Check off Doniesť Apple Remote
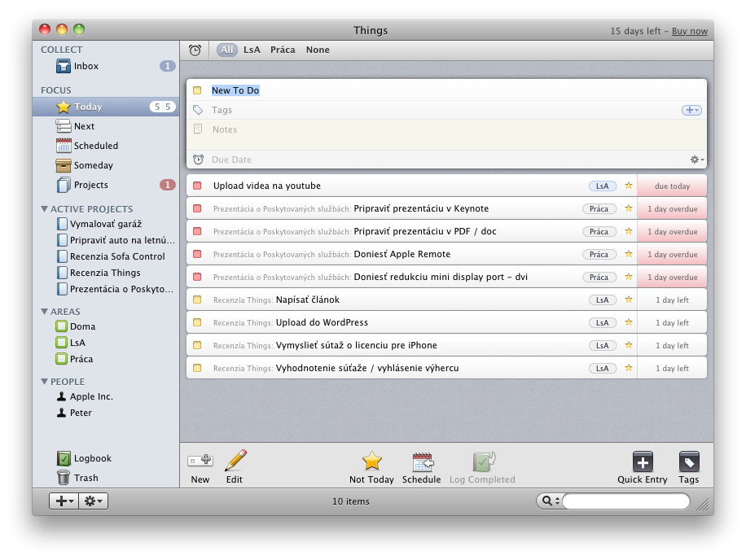This screenshot has width=746, height=560. click(x=197, y=254)
